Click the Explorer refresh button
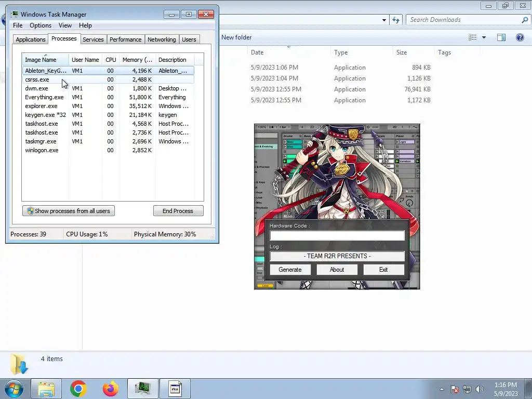Image resolution: width=532 pixels, height=399 pixels. [x=395, y=20]
